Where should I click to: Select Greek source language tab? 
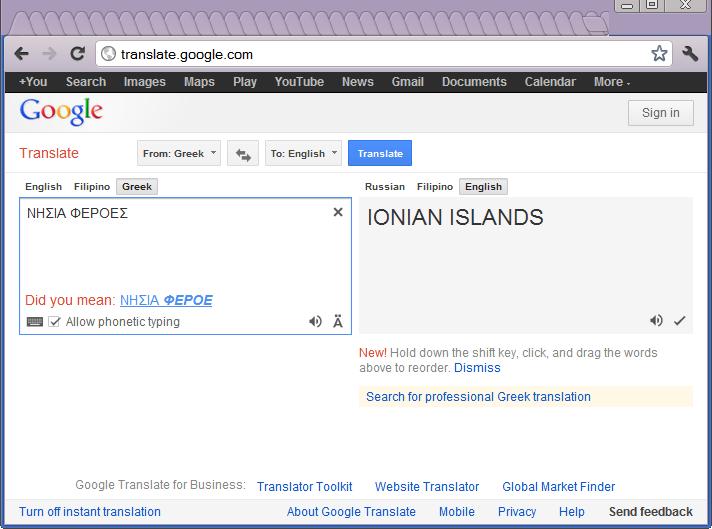click(x=137, y=187)
